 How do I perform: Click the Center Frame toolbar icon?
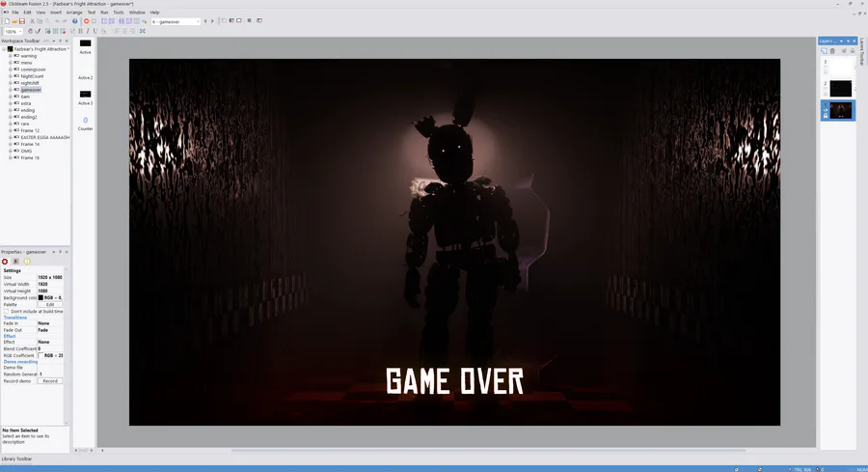click(143, 31)
